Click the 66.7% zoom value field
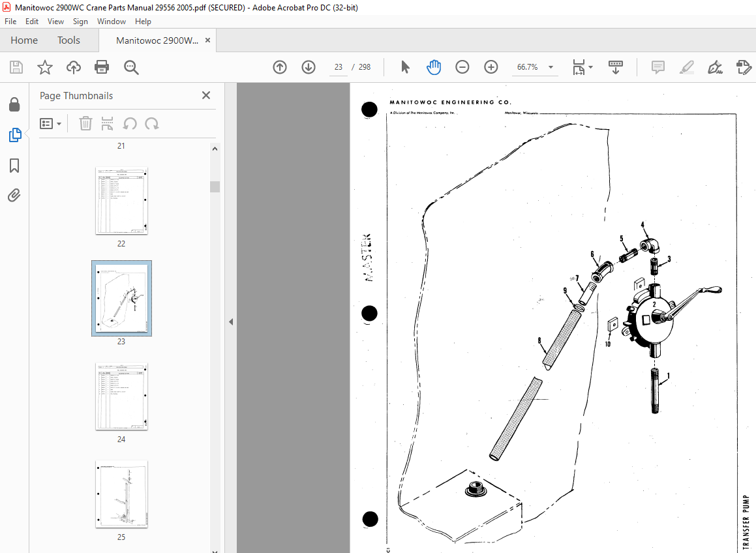 (x=528, y=67)
